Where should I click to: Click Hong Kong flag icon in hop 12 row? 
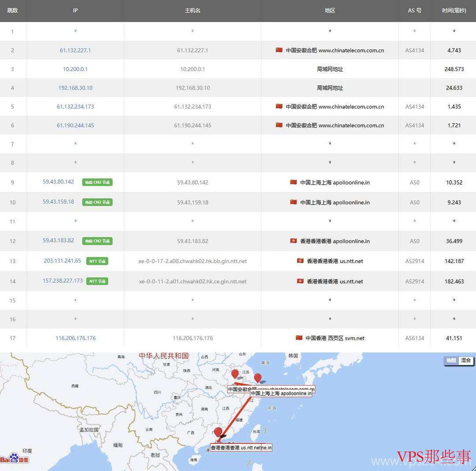[293, 241]
